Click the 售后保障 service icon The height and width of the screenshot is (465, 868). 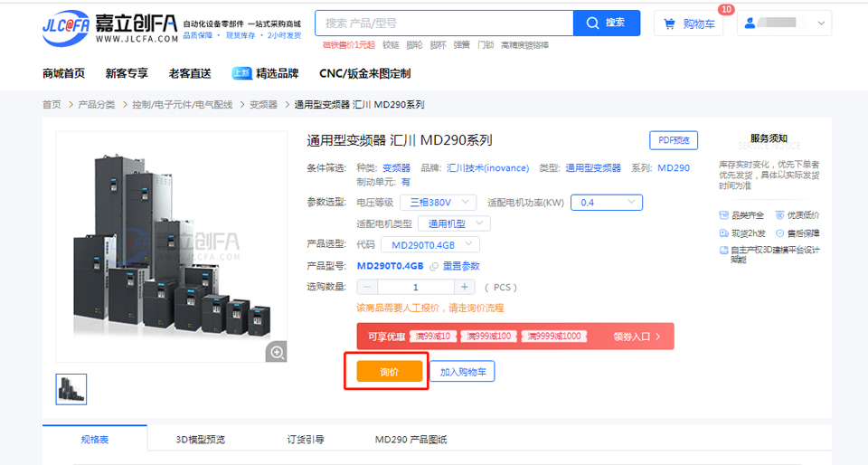[779, 233]
